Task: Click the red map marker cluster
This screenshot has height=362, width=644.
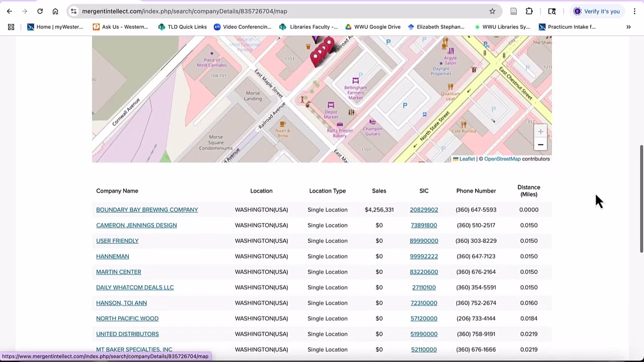Action: (321, 53)
